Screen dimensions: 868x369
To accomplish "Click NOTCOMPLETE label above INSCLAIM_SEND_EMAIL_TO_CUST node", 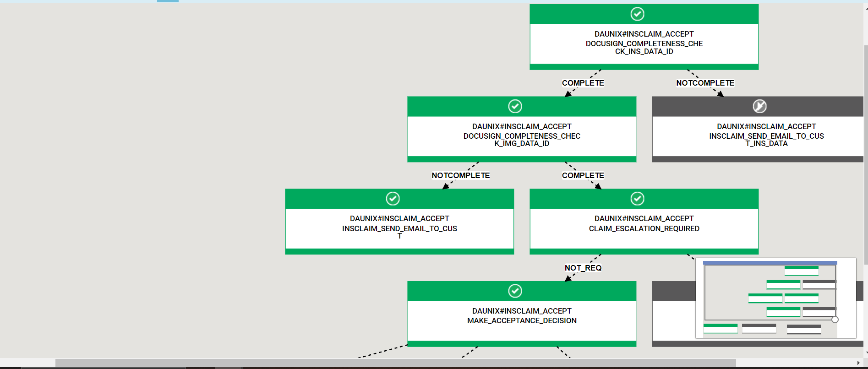I will (460, 175).
